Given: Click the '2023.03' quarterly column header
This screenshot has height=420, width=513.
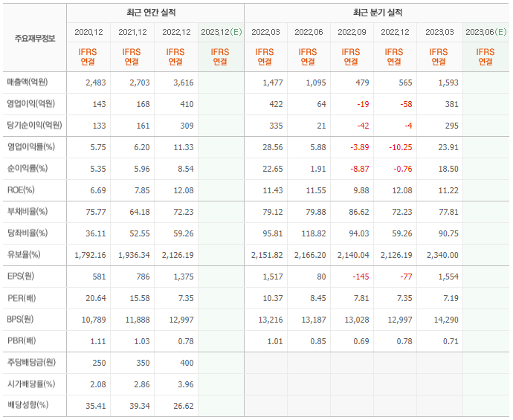Looking at the screenshot, I should (x=439, y=32).
